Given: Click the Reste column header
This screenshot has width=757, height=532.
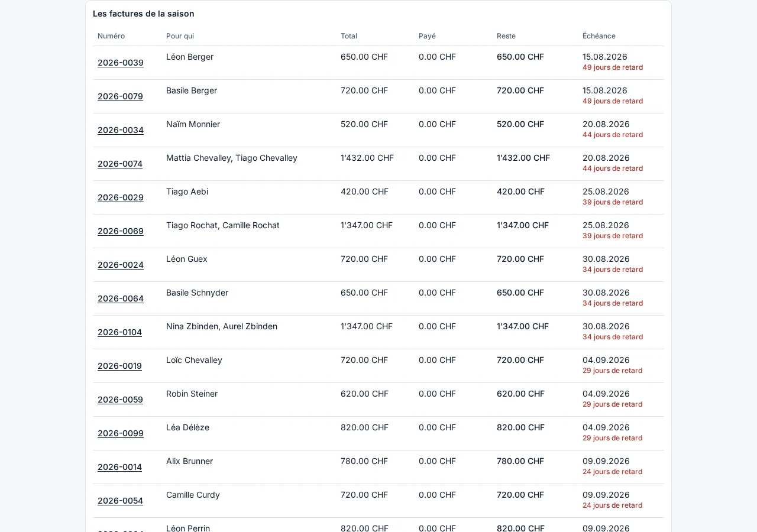Looking at the screenshot, I should click(506, 36).
